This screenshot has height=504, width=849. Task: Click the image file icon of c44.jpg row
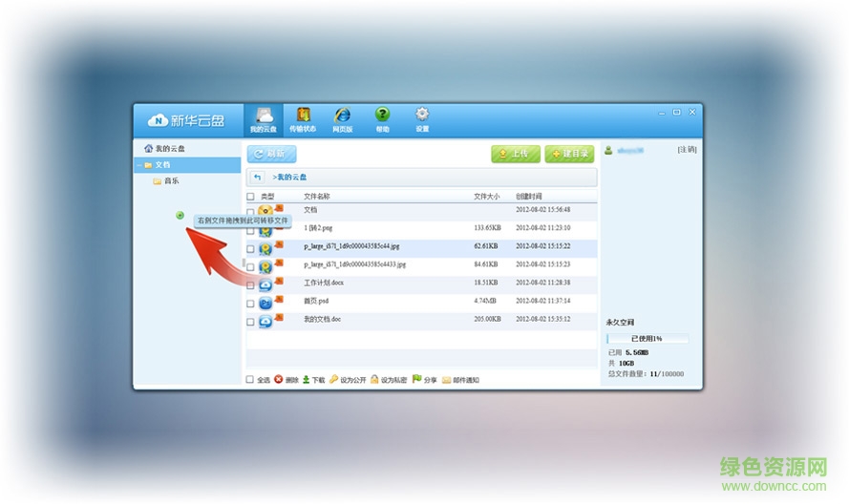[265, 249]
